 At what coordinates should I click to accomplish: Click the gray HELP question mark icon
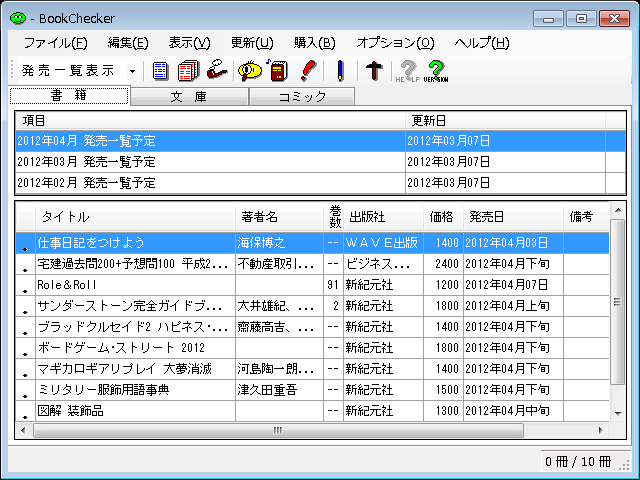click(x=408, y=71)
